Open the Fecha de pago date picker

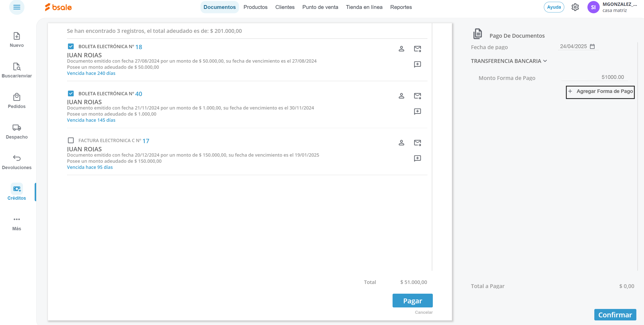pos(592,46)
